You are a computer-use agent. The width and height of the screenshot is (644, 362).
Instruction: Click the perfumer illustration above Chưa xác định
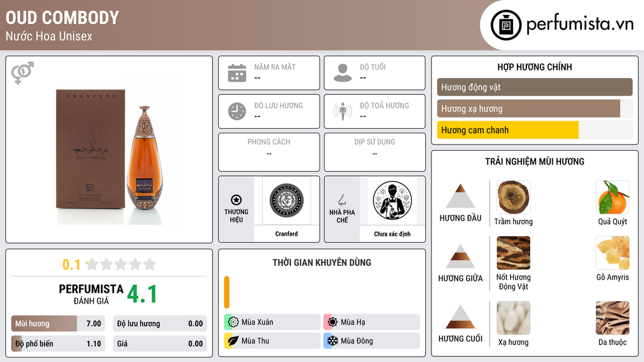click(392, 200)
